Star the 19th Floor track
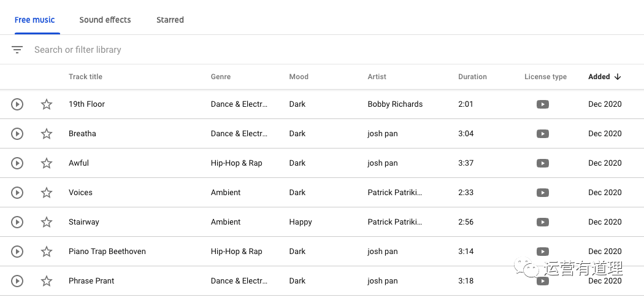Viewport: 644px width, 297px height. pyautogui.click(x=47, y=104)
